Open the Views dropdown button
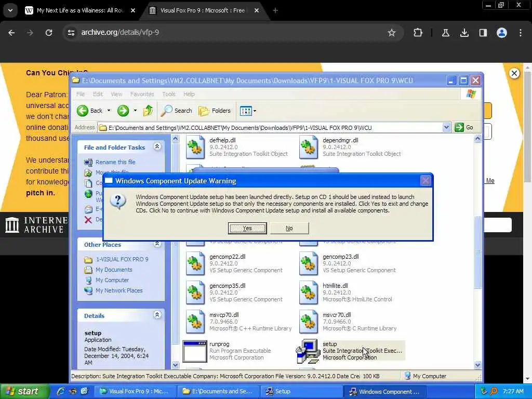Viewport: 532px width, 399px height. tap(248, 111)
